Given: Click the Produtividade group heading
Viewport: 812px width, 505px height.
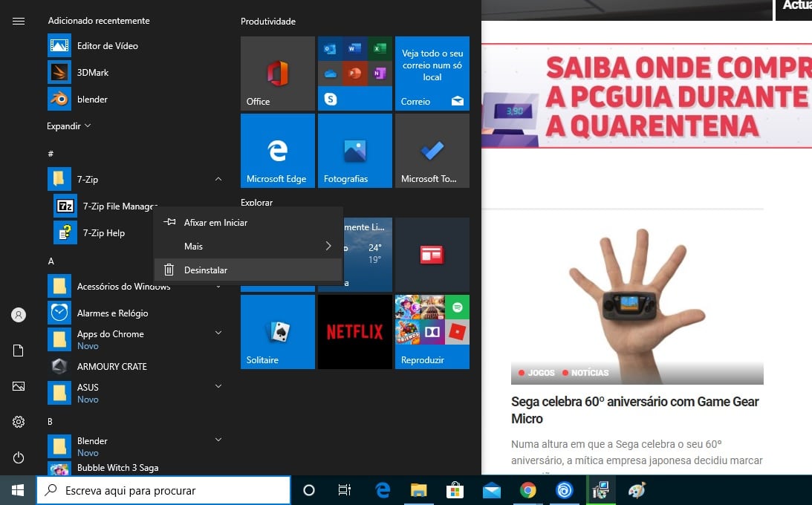Looking at the screenshot, I should [x=267, y=22].
